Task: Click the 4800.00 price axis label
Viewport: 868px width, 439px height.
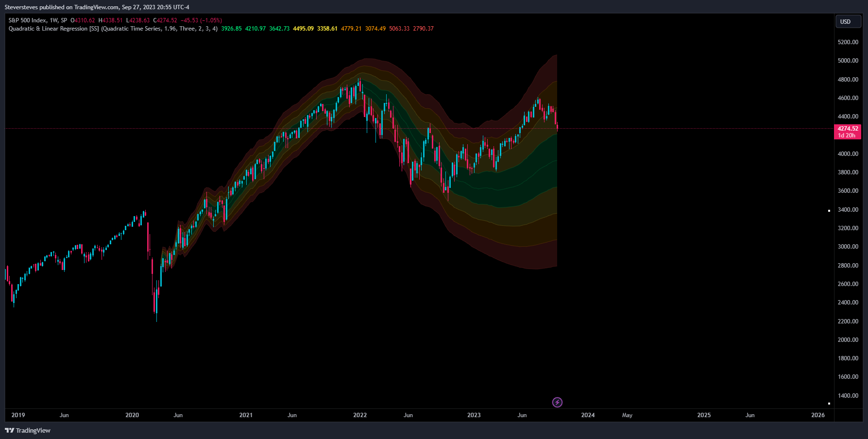Action: coord(848,80)
